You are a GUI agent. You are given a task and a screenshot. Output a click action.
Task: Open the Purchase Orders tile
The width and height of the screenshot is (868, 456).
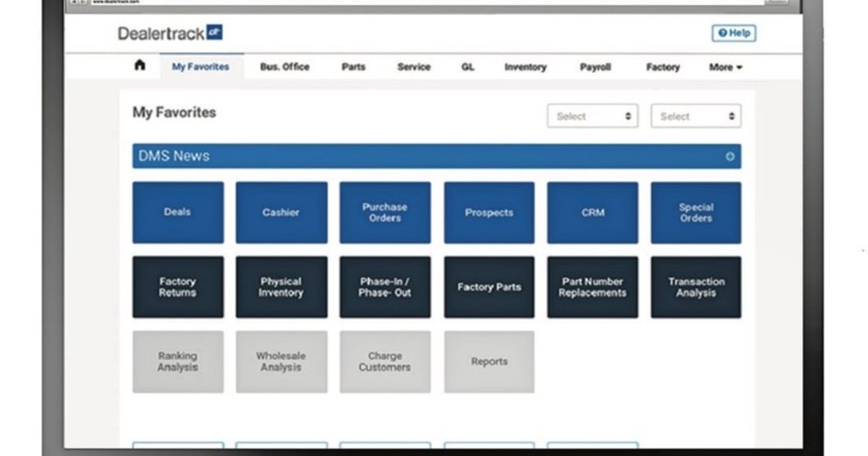(x=385, y=212)
